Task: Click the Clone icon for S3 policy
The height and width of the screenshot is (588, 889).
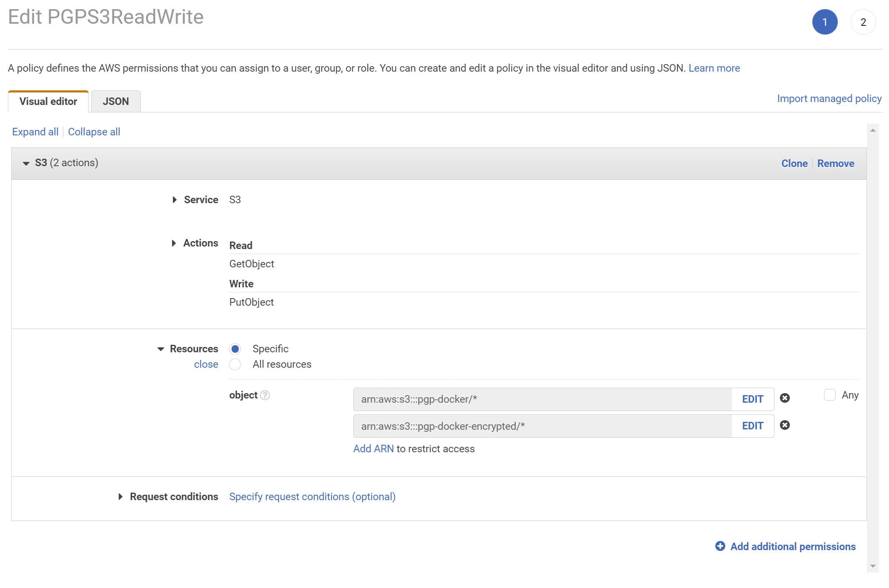Action: 794,163
